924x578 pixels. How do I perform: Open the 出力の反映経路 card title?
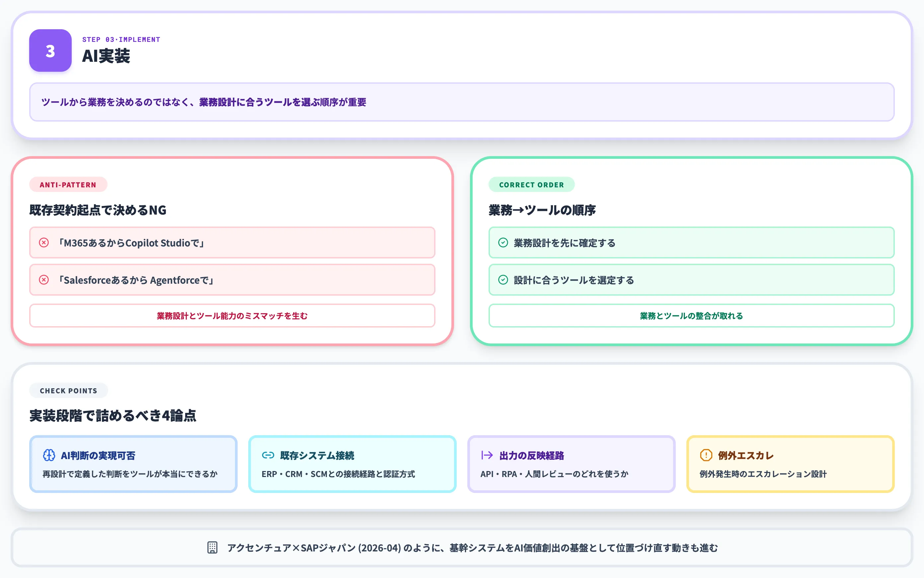click(x=531, y=456)
